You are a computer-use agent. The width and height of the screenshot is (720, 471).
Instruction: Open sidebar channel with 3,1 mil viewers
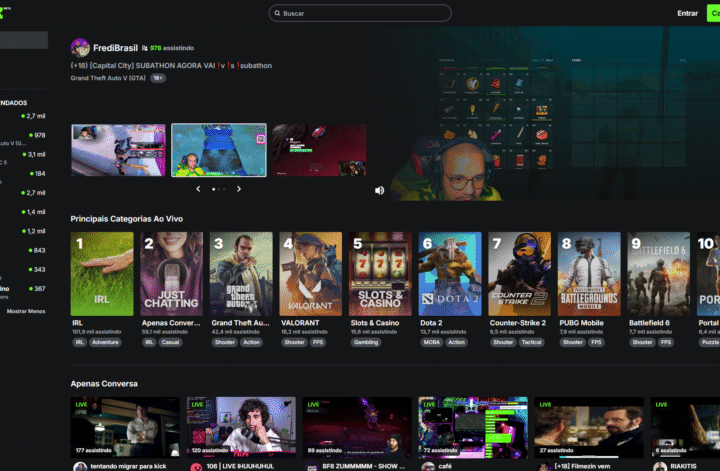pyautogui.click(x=24, y=154)
